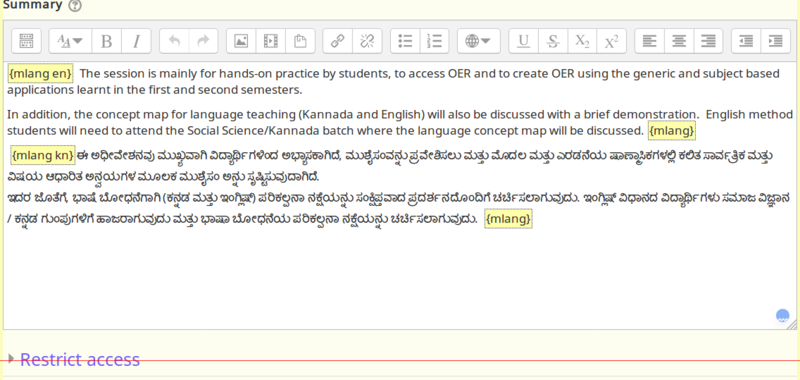
Task: Align text to the right
Action: (708, 41)
